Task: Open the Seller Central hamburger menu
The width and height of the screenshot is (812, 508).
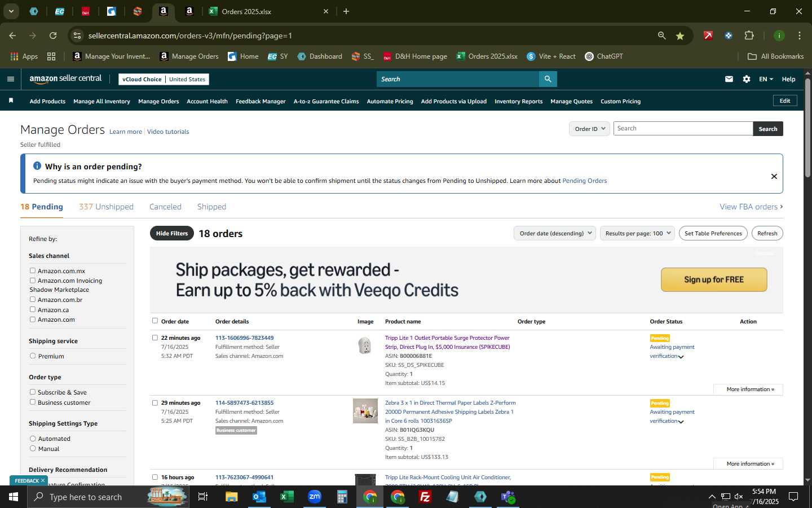Action: tap(11, 79)
